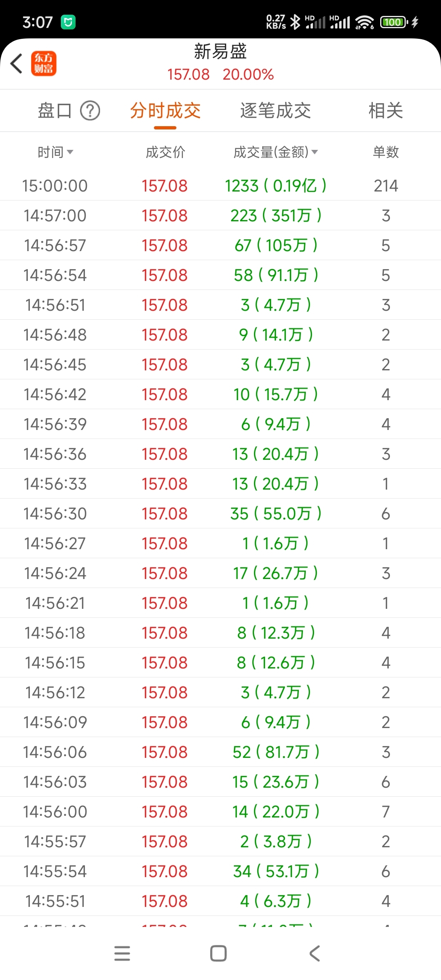
Task: Tap the green security shield status icon
Action: tap(68, 22)
